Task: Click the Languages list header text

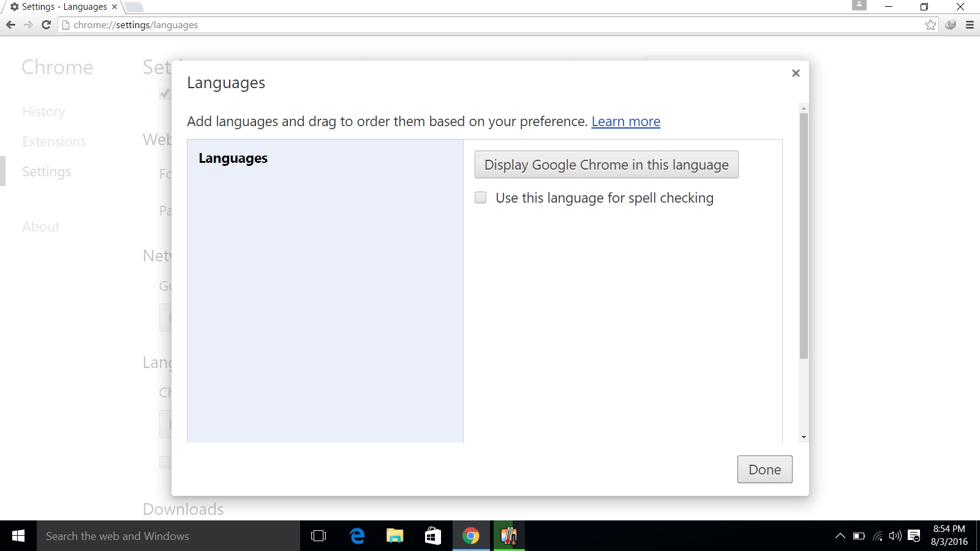Action: pyautogui.click(x=233, y=159)
